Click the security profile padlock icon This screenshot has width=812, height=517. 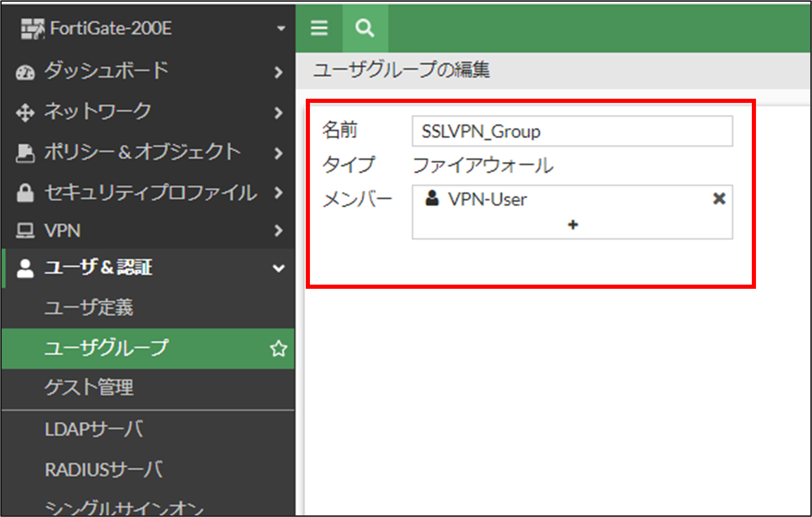click(25, 193)
